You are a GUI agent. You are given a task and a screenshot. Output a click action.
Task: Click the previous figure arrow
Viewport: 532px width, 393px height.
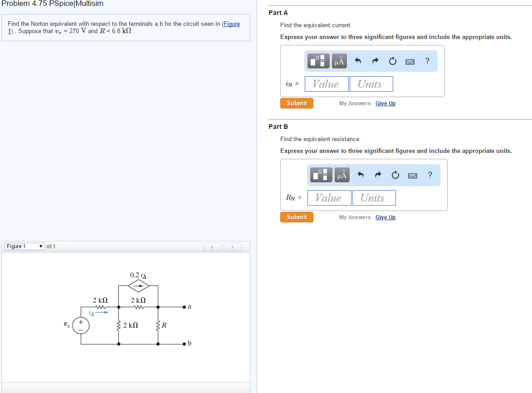(x=212, y=246)
